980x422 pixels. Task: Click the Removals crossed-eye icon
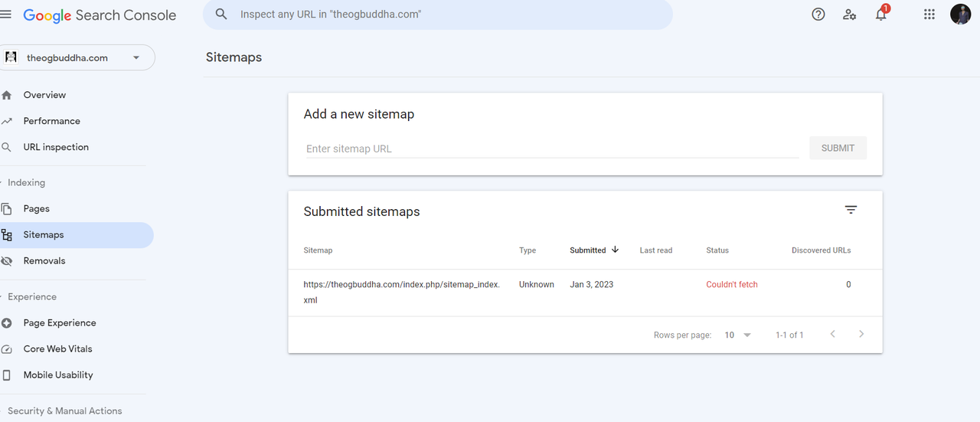pos(7,261)
